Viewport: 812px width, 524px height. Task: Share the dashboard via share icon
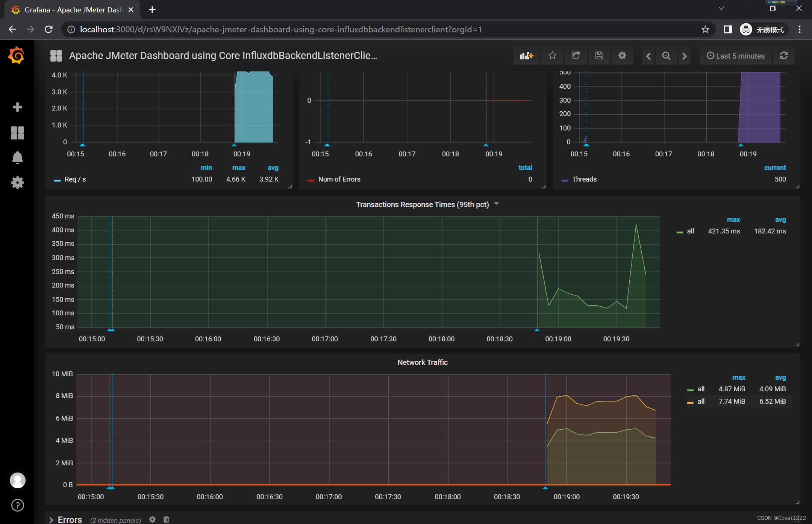(x=576, y=56)
